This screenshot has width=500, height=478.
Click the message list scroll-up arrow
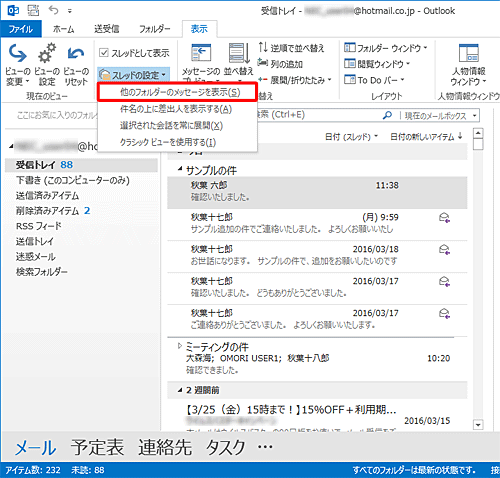pyautogui.click(x=478, y=134)
